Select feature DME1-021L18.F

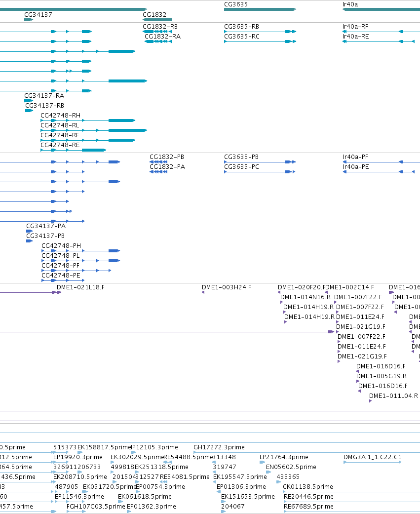pos(80,287)
